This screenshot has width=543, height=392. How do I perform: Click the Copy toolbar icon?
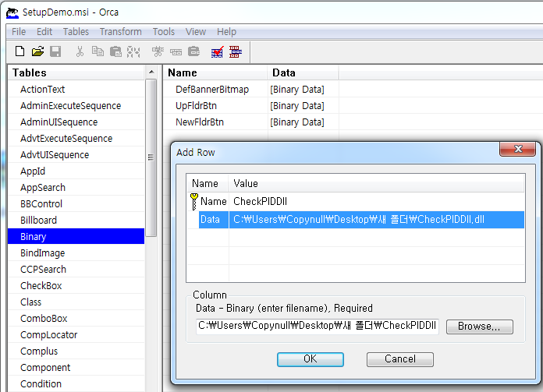(98, 51)
